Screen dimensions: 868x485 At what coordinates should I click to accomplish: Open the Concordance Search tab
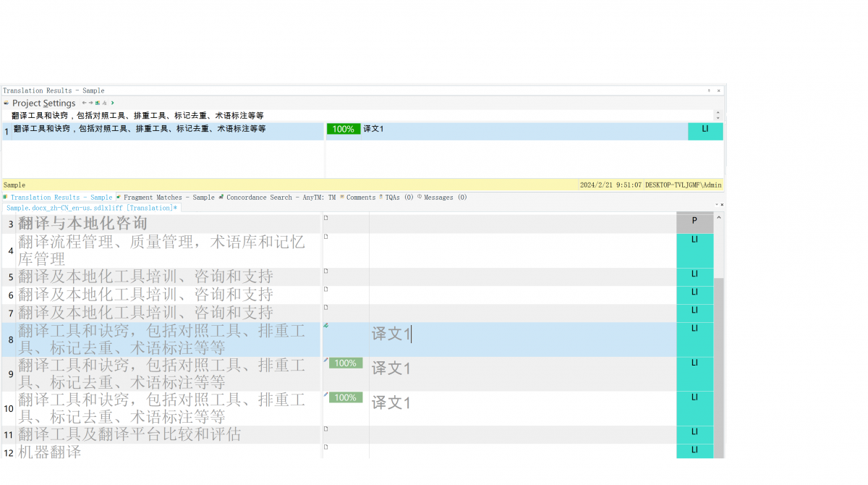[x=279, y=197]
